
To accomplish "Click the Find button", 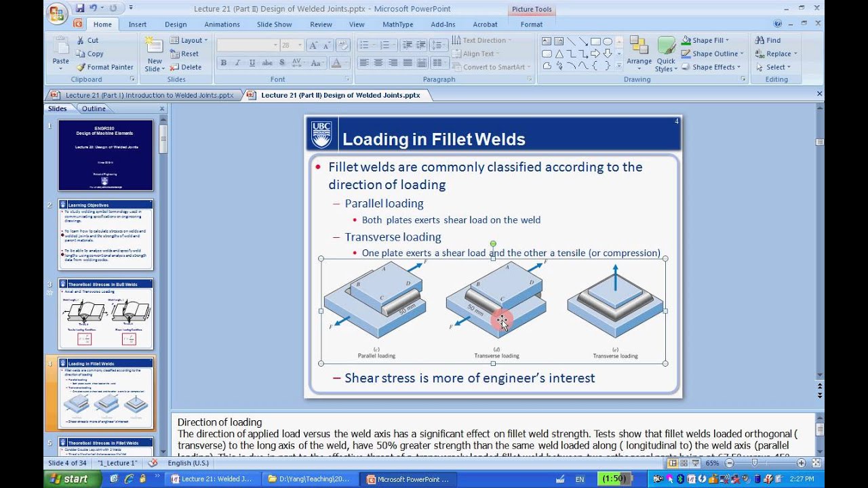I will (768, 40).
